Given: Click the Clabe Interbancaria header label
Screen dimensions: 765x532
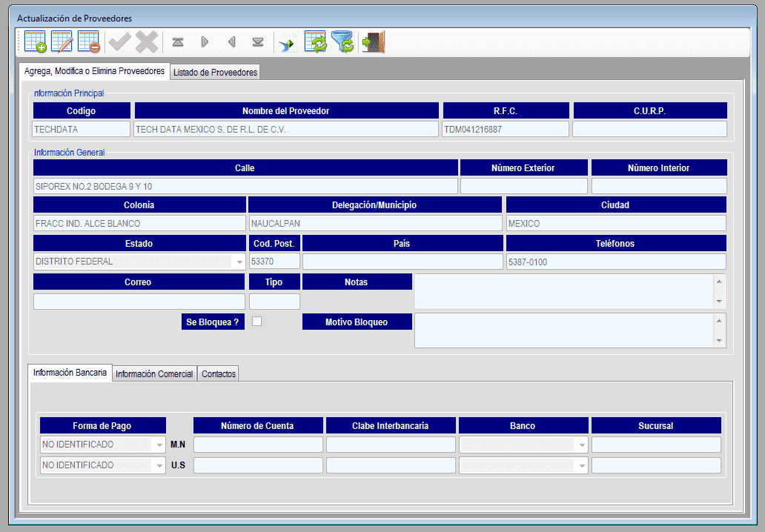Looking at the screenshot, I should click(x=391, y=426).
